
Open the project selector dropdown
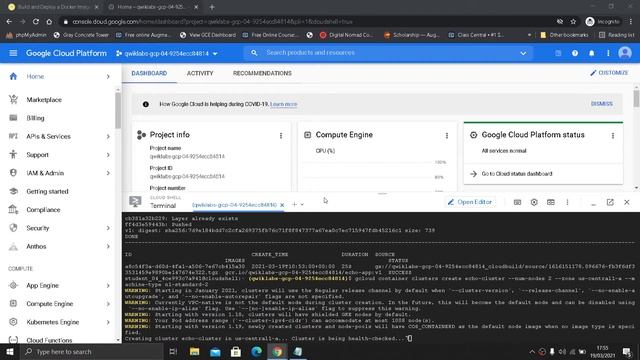(167, 53)
